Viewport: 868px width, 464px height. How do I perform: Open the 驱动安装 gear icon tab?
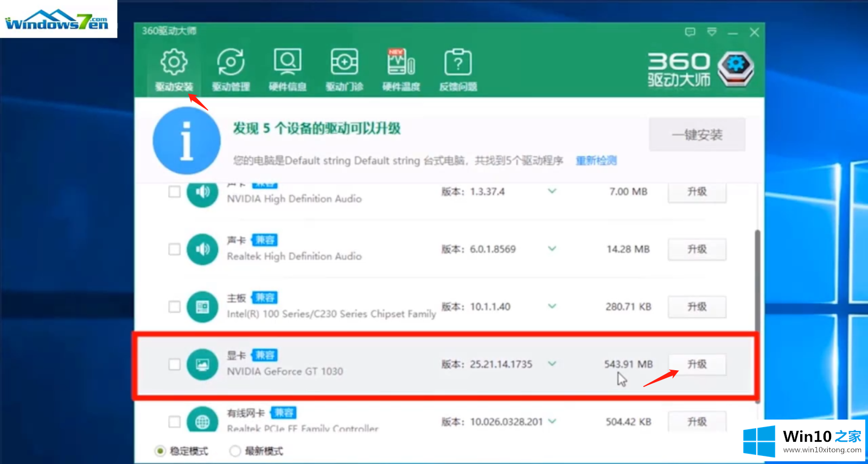click(x=174, y=69)
